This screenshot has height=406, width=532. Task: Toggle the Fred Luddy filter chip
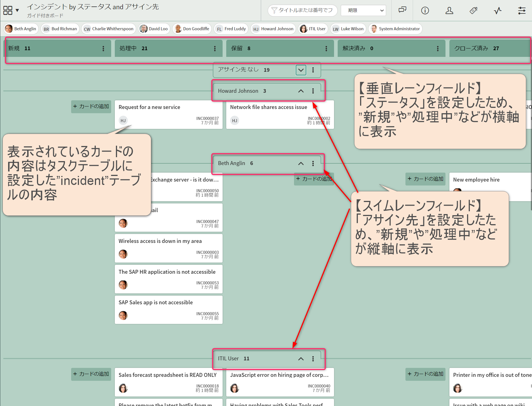pos(231,29)
